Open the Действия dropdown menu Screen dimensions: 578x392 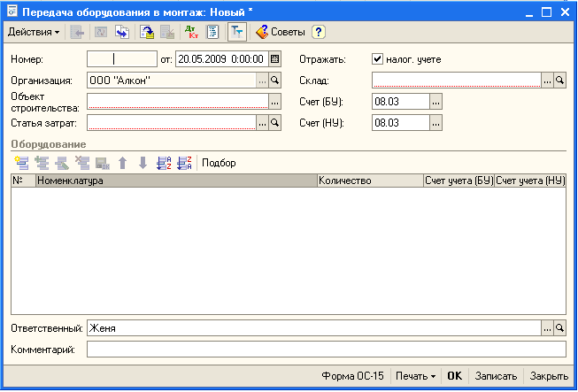click(x=33, y=32)
